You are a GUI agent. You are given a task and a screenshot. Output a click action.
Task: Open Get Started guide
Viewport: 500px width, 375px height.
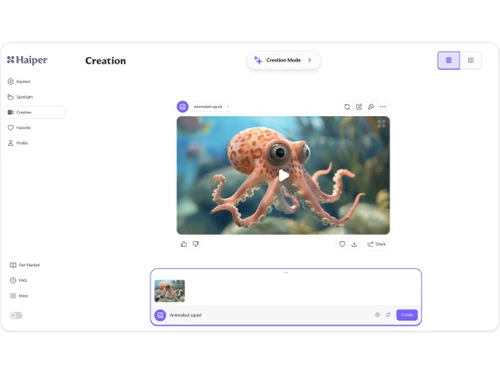pos(25,265)
